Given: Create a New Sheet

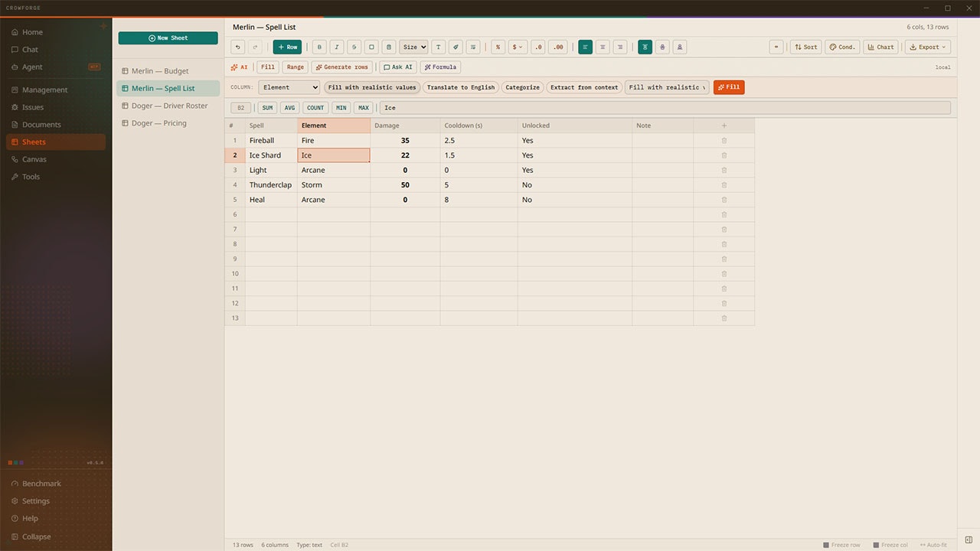Looking at the screenshot, I should [168, 37].
